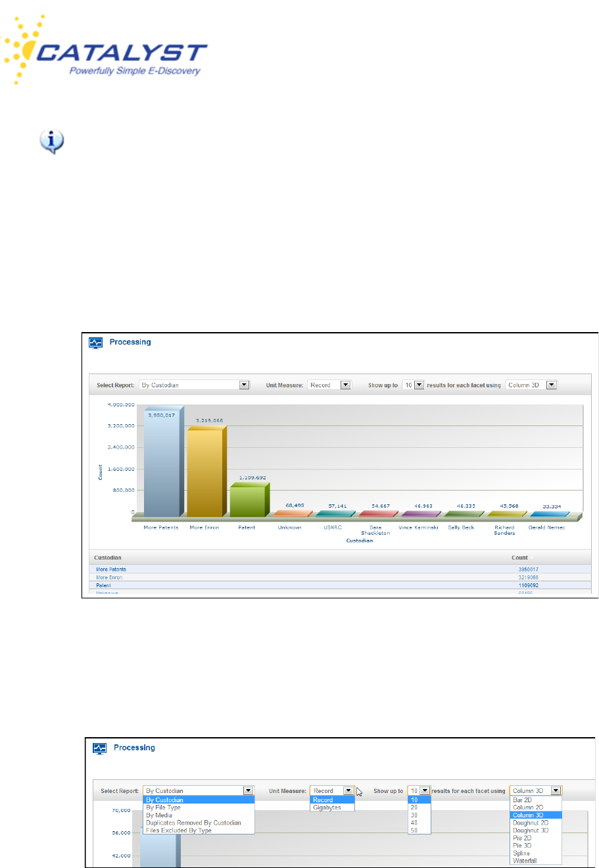Select 40 in the results count list
This screenshot has width=599, height=868.
(x=419, y=823)
